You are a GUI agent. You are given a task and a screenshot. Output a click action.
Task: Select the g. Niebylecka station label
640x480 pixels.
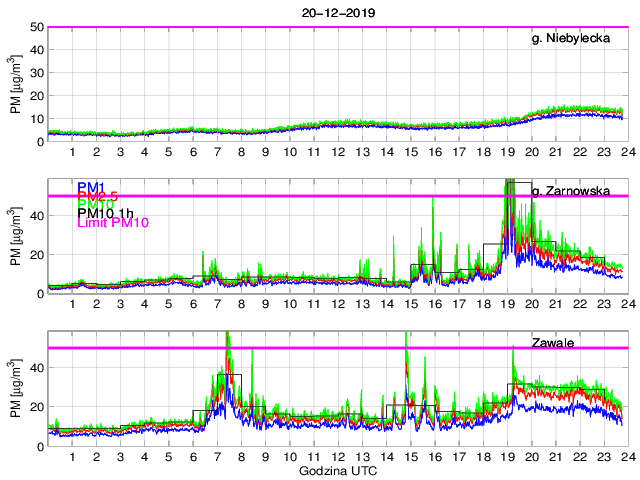576,39
